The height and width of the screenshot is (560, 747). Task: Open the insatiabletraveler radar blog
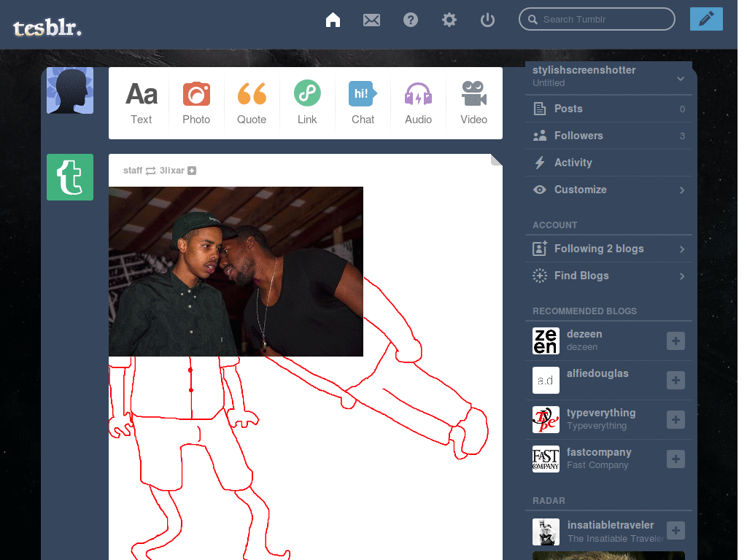611,525
